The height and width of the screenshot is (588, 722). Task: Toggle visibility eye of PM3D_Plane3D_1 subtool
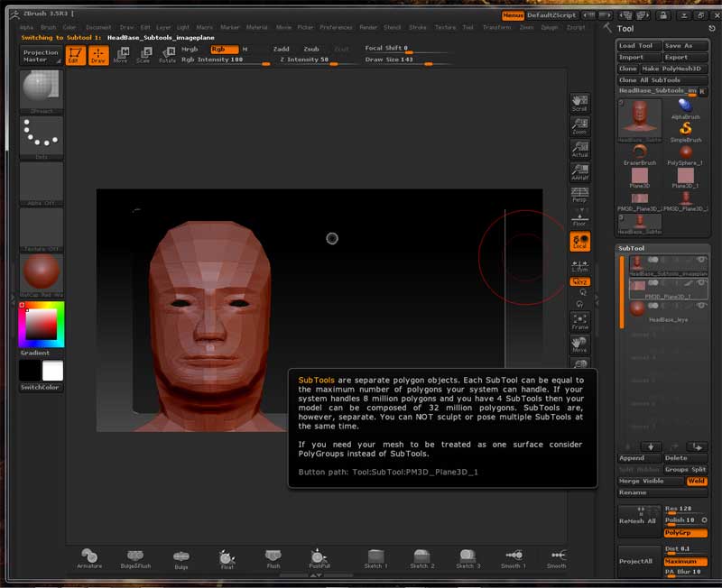[x=701, y=282]
